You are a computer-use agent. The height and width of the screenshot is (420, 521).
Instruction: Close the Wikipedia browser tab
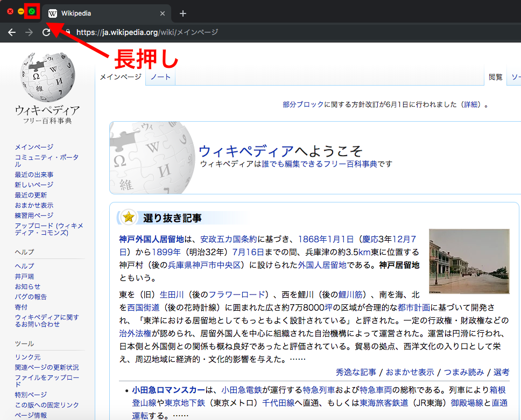[x=163, y=13]
